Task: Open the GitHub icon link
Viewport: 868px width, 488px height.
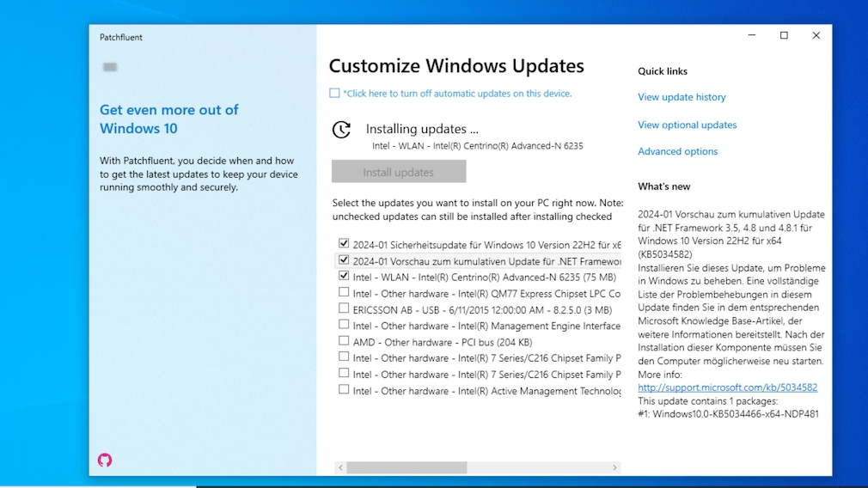Action: click(x=105, y=460)
